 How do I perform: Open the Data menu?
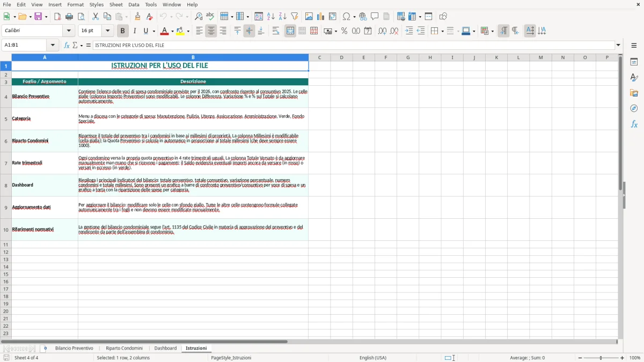coord(134,4)
